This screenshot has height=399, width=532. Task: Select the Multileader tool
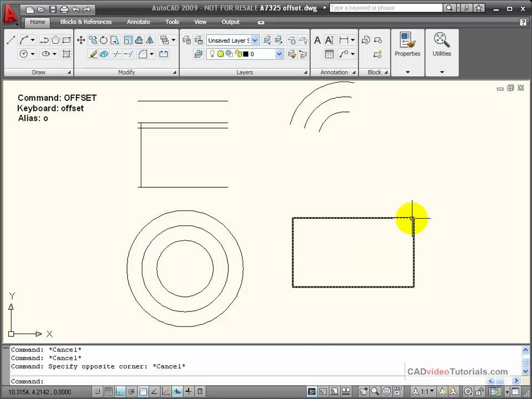pos(344,54)
